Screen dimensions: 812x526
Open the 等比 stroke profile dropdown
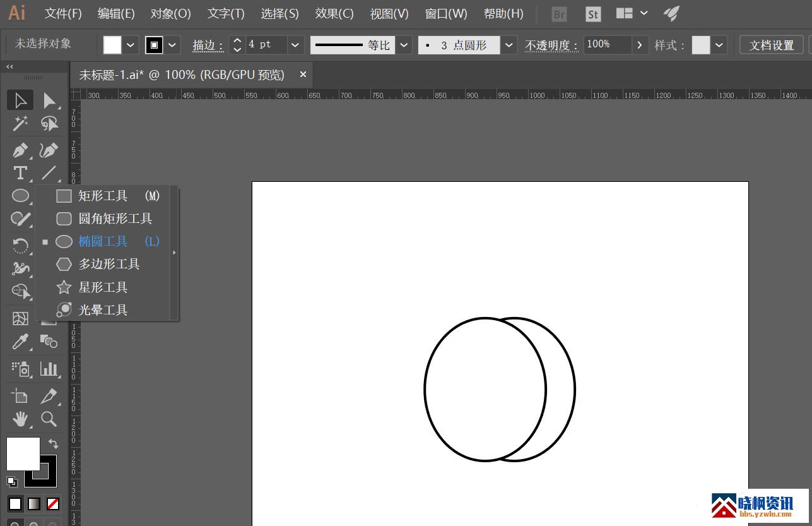pos(404,45)
